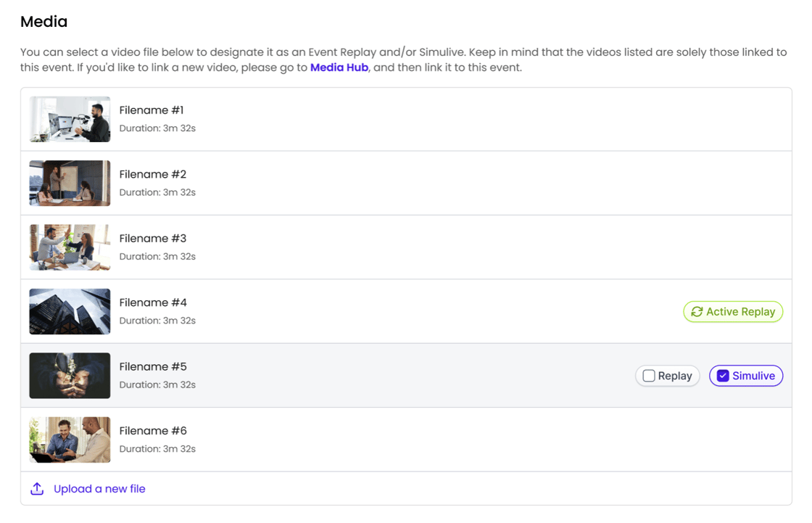This screenshot has width=812, height=523.
Task: Uncheck the Simulive checkbox for Filename #5
Action: point(723,376)
